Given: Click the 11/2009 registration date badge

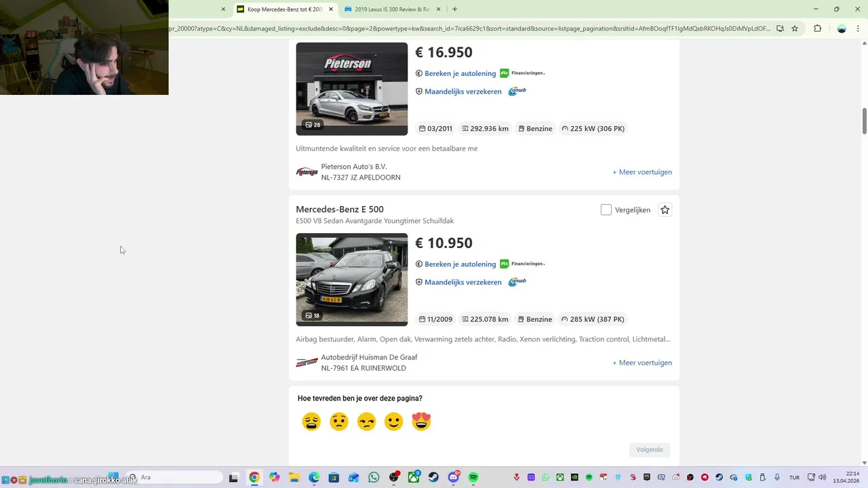Looking at the screenshot, I should 435,319.
